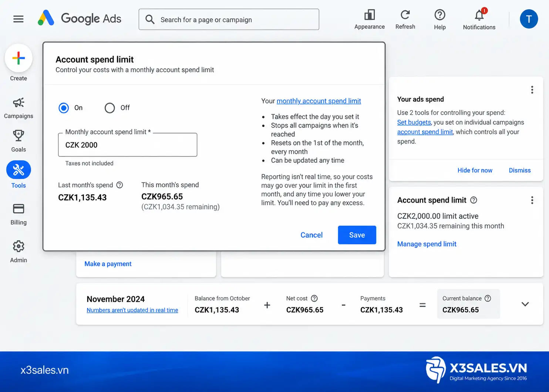This screenshot has height=392, width=549.
Task: Click help icon beside Last month's spend
Action: click(119, 185)
